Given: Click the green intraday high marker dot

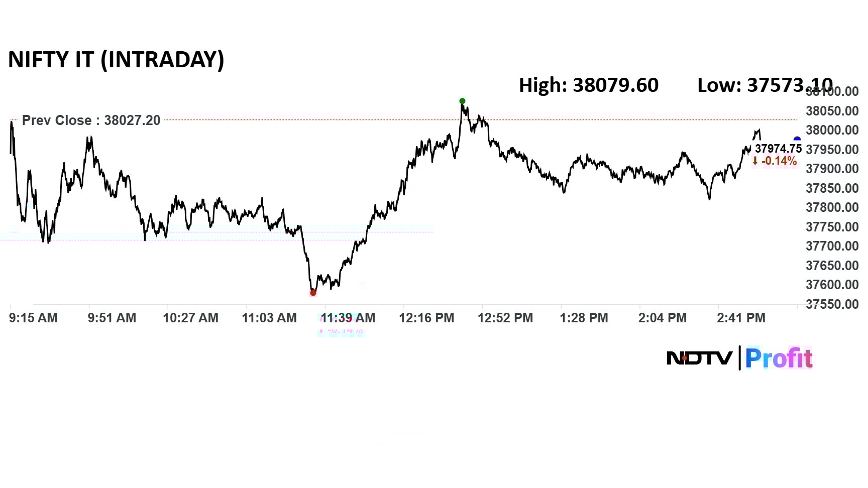Looking at the screenshot, I should point(462,101).
